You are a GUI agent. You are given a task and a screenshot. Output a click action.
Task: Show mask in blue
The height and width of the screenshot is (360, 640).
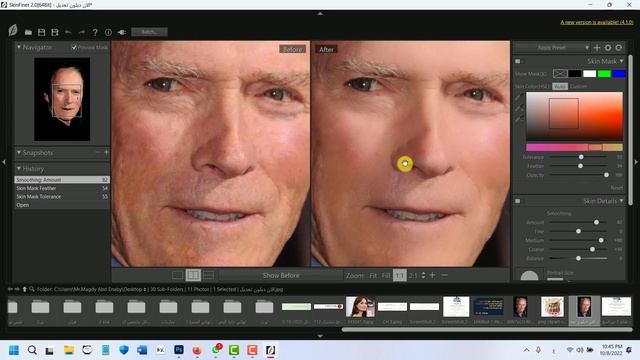(619, 73)
